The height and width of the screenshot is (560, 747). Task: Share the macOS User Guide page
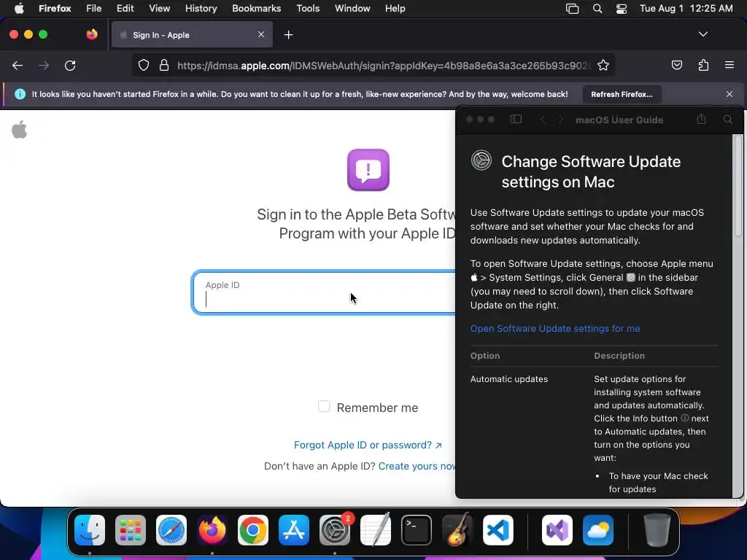(701, 119)
